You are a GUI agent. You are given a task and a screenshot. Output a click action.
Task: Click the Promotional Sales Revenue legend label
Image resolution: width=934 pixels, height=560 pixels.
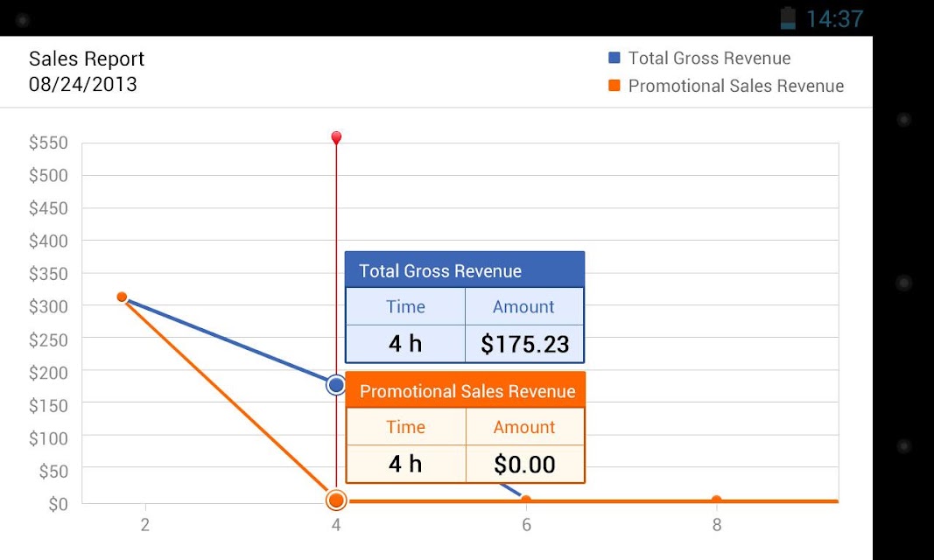tap(736, 87)
